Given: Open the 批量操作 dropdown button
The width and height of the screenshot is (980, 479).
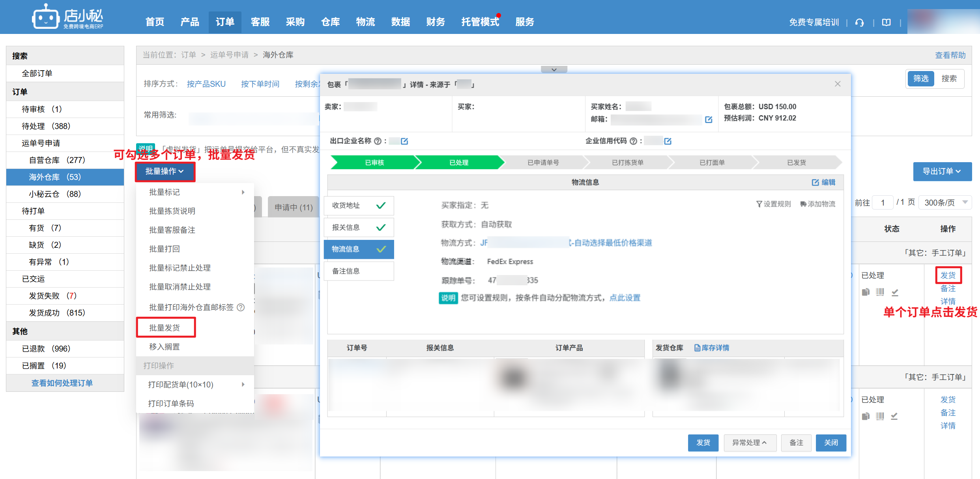Looking at the screenshot, I should click(165, 171).
